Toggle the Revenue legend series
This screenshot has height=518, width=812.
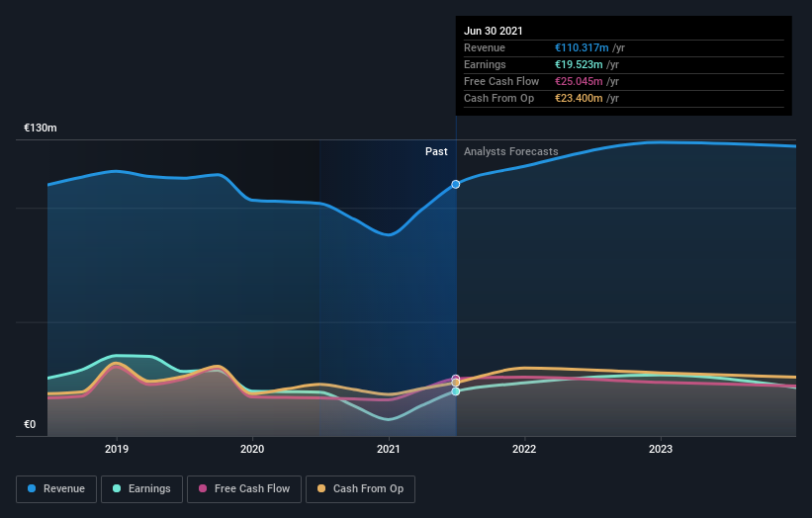pos(56,489)
